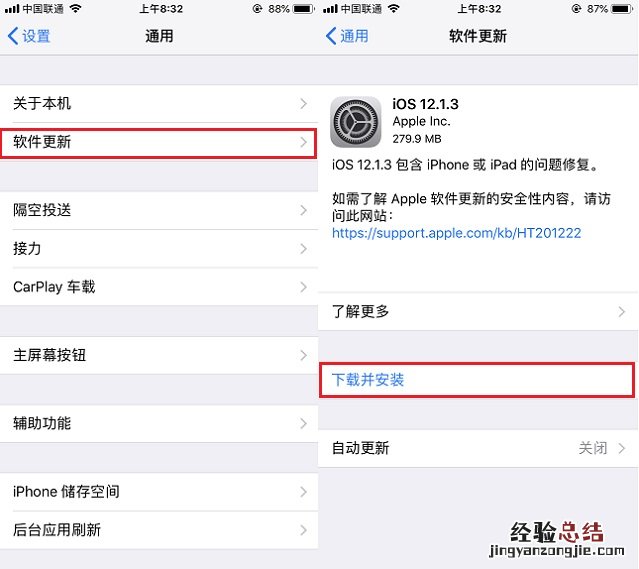Image resolution: width=639 pixels, height=569 pixels.
Task: Tap the iOS 12.1.3 settings gear icon
Action: click(355, 122)
